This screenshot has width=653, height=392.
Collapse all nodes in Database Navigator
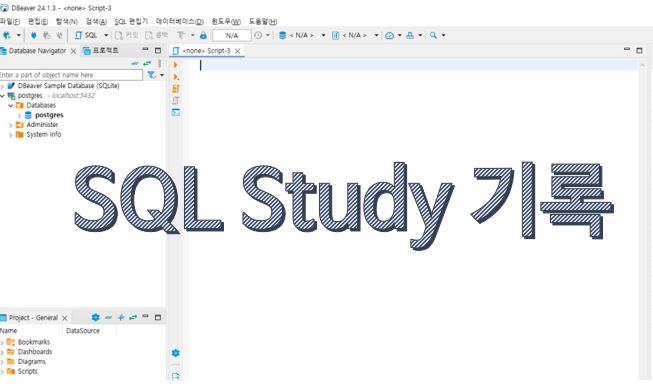point(135,63)
